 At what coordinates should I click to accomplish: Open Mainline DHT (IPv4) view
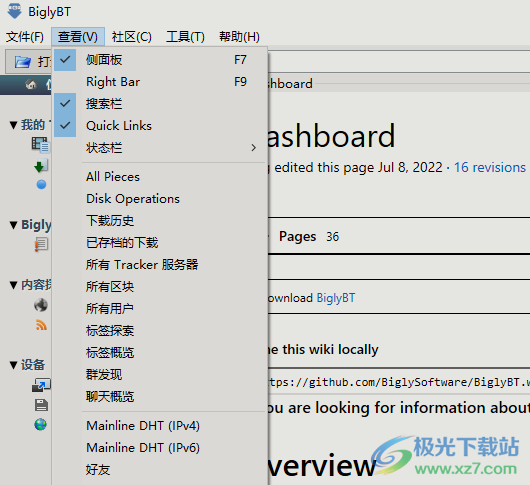[159, 426]
